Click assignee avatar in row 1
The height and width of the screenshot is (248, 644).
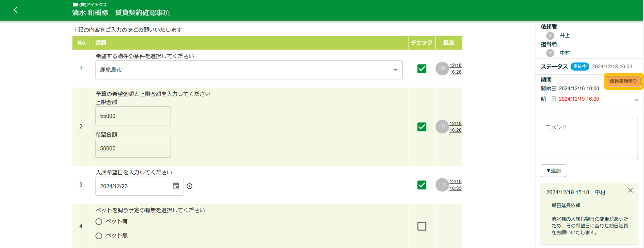pos(442,69)
